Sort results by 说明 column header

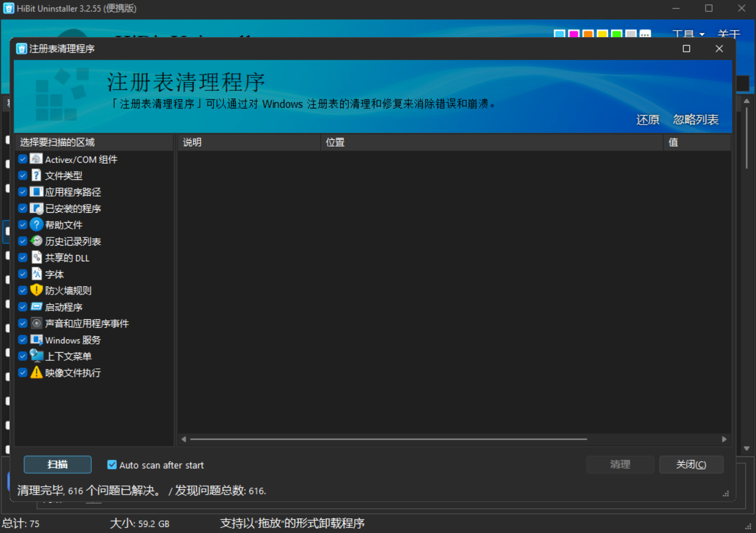pos(249,142)
